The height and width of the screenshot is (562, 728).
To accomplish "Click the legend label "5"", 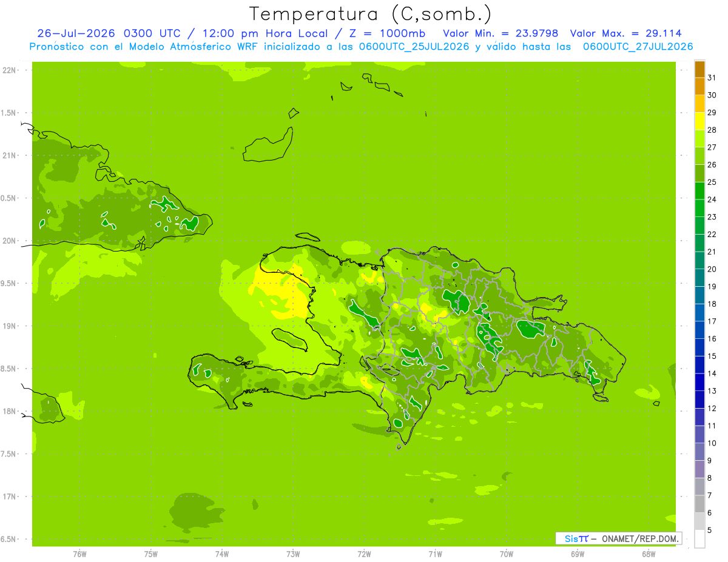I will click(710, 530).
